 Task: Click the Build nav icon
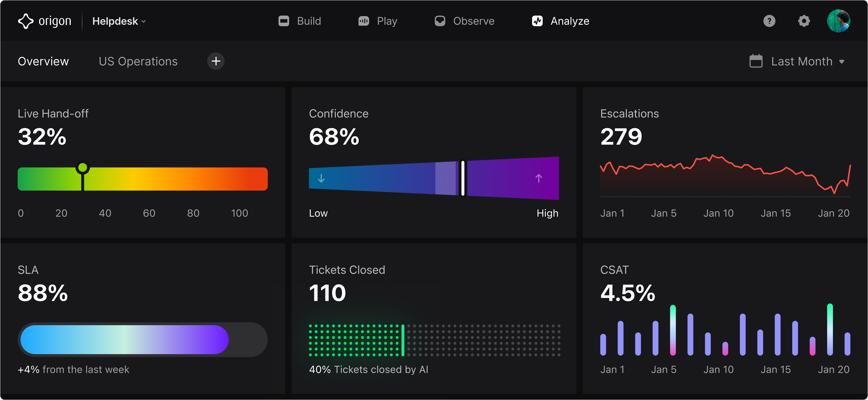point(284,21)
